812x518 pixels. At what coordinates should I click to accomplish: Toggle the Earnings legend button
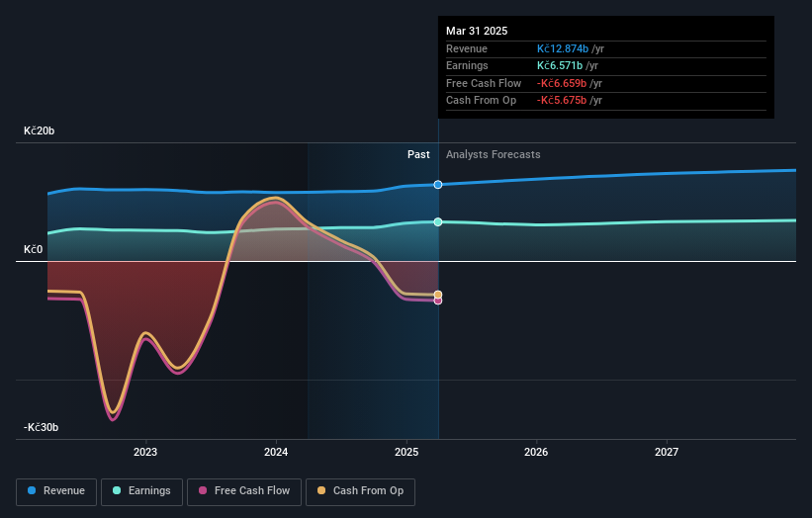click(x=141, y=491)
